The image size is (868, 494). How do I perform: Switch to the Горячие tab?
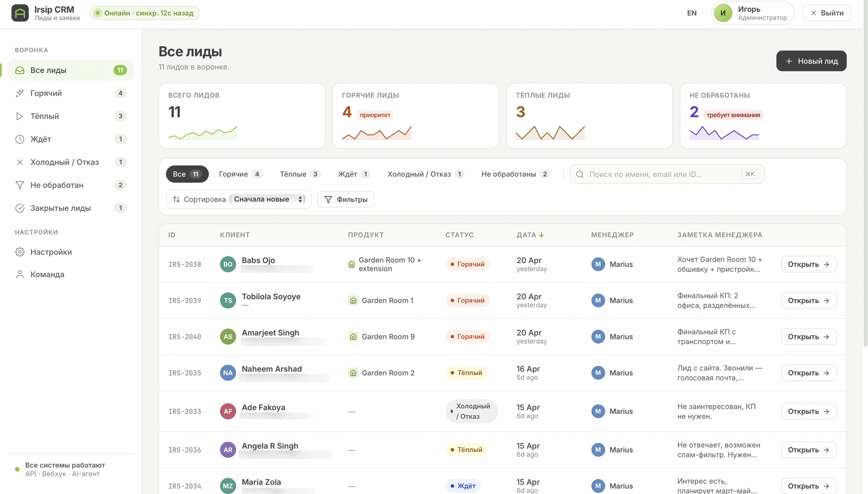(240, 174)
